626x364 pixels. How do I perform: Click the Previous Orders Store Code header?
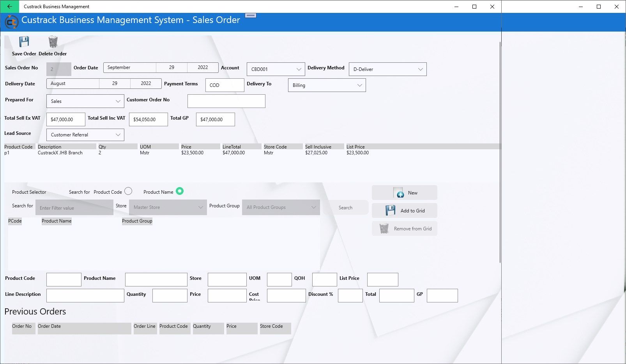pyautogui.click(x=275, y=328)
